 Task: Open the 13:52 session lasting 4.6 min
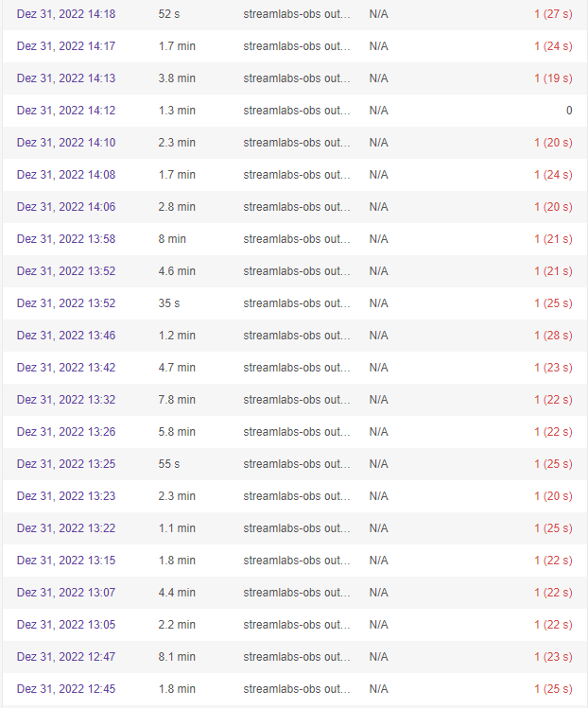[66, 271]
